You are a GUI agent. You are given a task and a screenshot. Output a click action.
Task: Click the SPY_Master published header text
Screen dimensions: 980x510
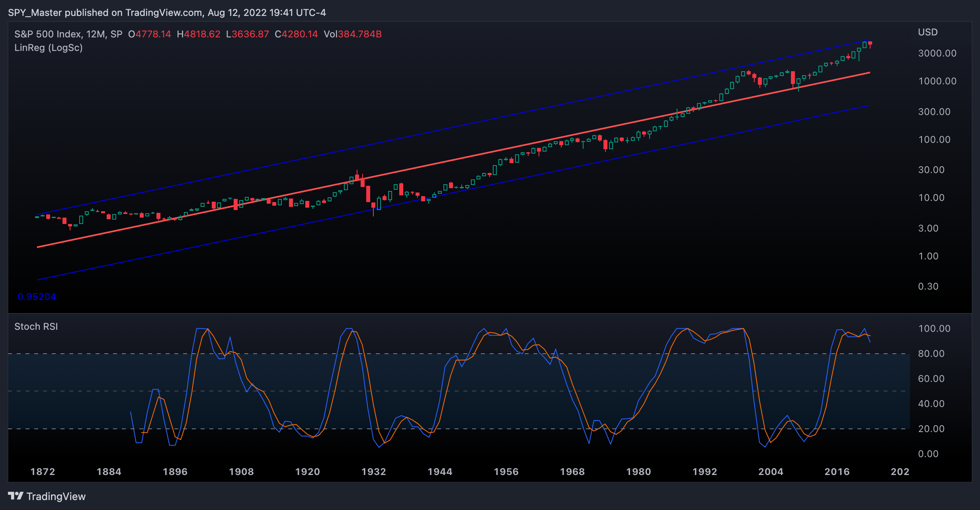[x=167, y=13]
